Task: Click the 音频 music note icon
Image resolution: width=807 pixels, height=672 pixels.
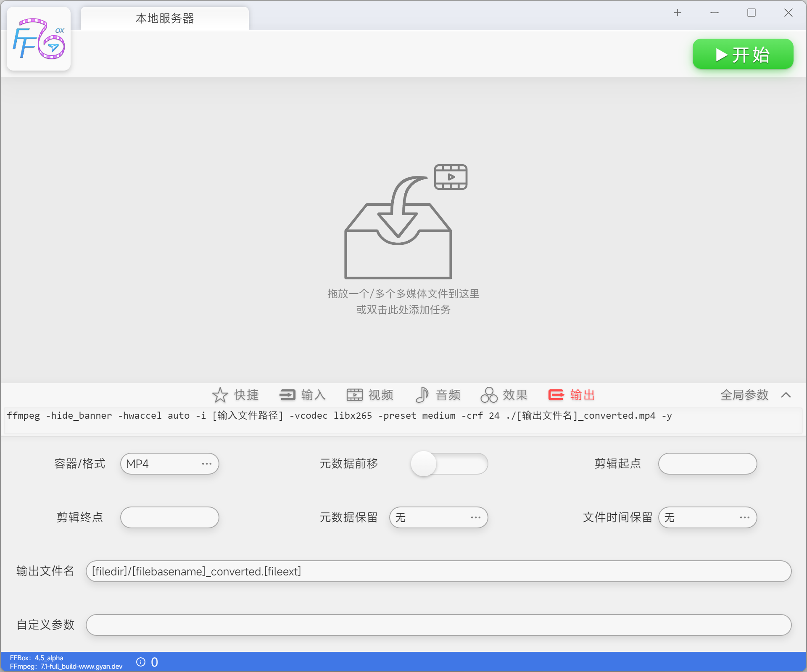Action: point(422,395)
